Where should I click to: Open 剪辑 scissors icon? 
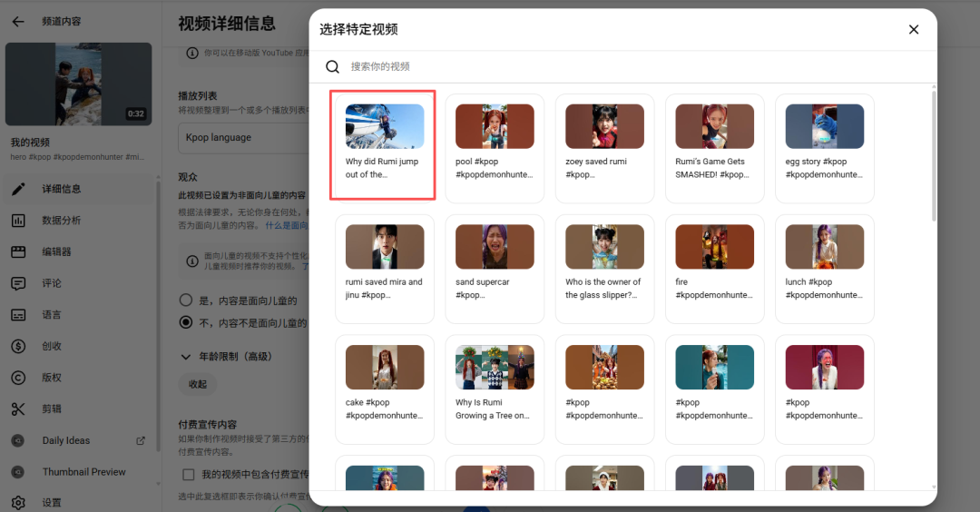click(x=18, y=409)
